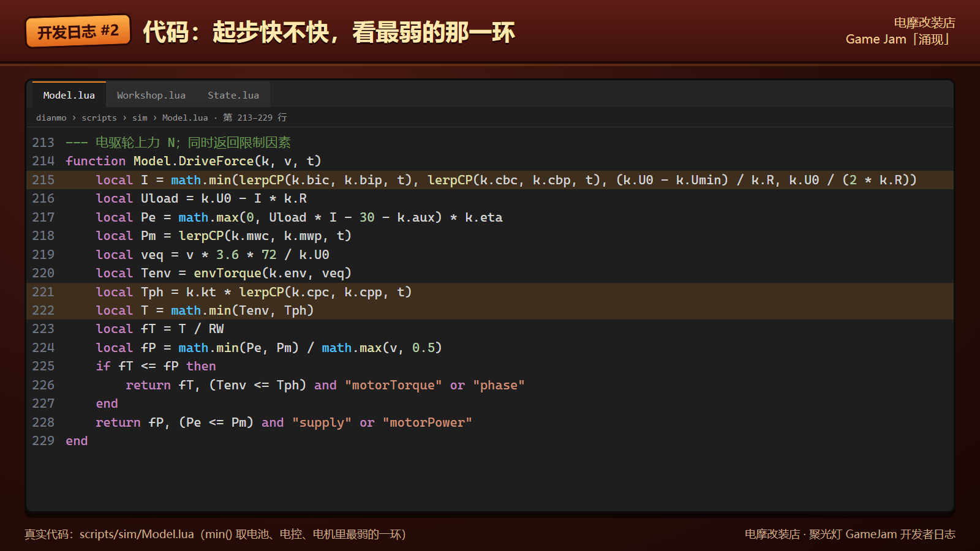
Task: Click the scripts breadcrumb segment
Action: pos(99,118)
